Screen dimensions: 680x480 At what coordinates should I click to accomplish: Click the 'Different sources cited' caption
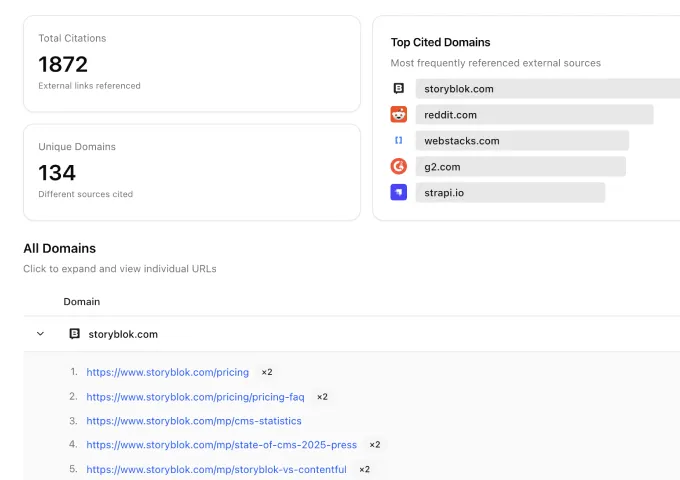(85, 194)
